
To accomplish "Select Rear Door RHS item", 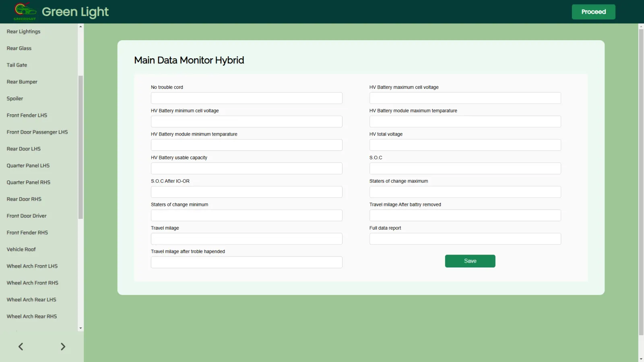I will tap(24, 199).
